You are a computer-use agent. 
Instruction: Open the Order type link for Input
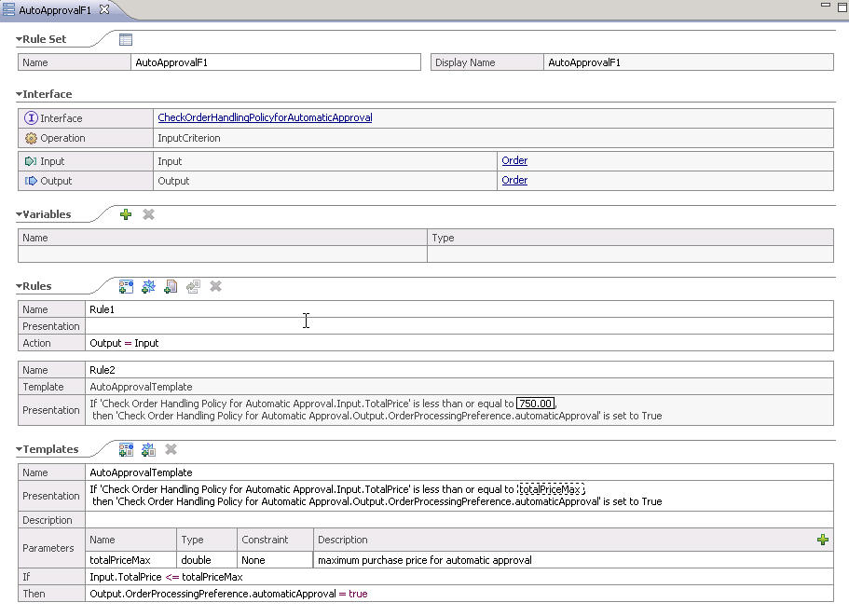tap(514, 161)
